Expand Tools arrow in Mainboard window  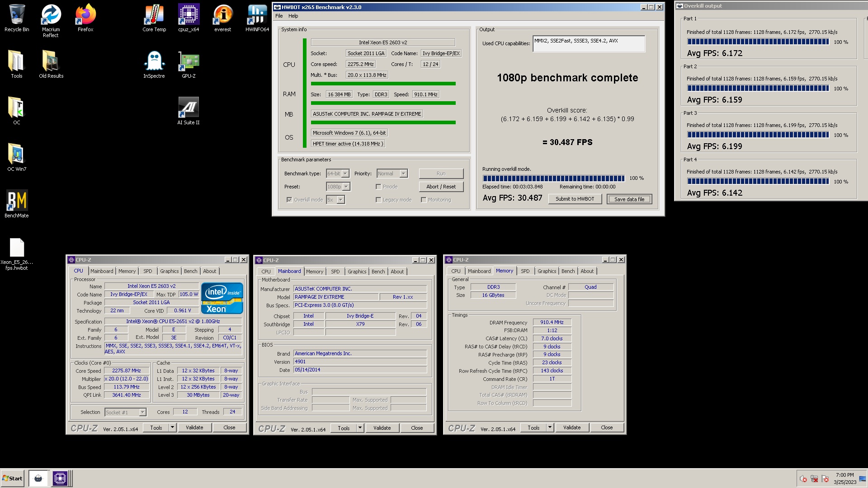pos(360,428)
